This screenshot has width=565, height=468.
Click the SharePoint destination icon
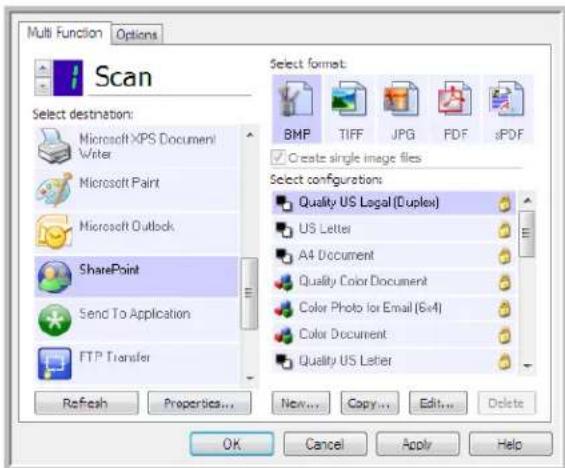[x=54, y=276]
